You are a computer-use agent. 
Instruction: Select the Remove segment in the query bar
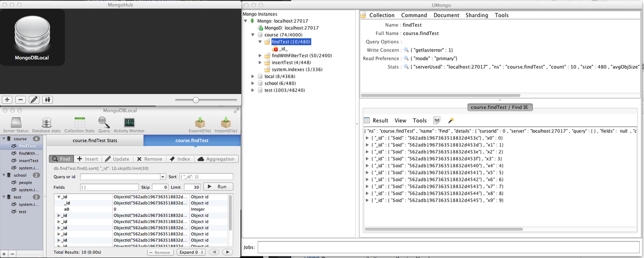pyautogui.click(x=149, y=159)
